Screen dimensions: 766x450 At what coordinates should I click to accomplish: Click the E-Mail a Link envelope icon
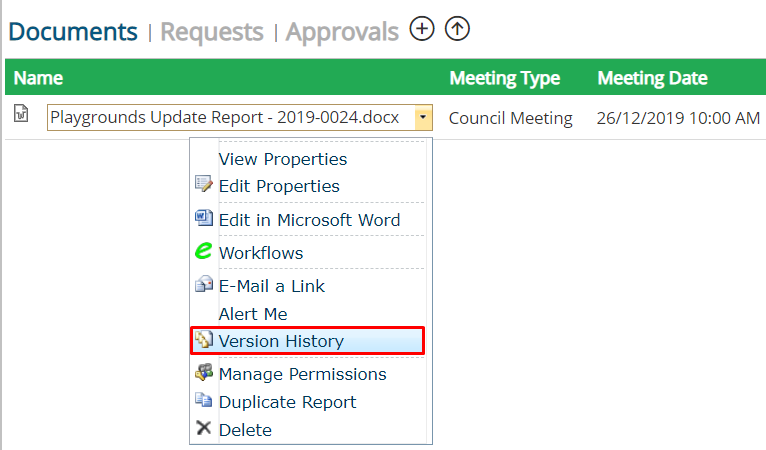point(204,284)
